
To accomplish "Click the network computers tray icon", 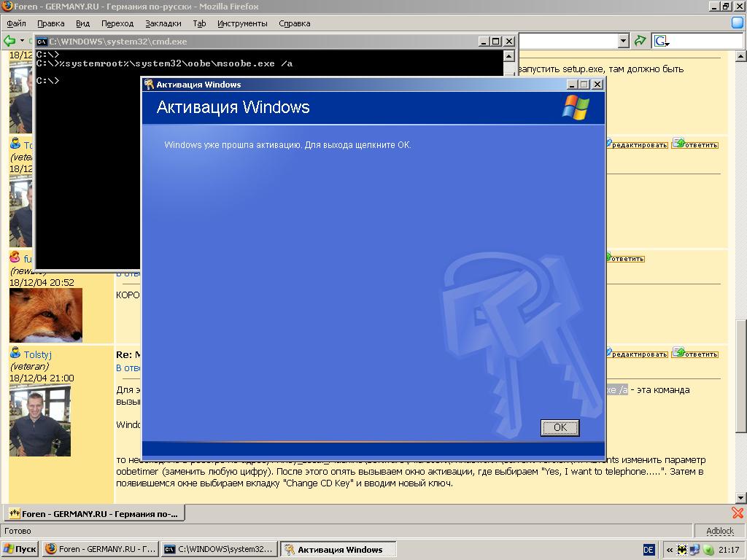I will pos(694,550).
